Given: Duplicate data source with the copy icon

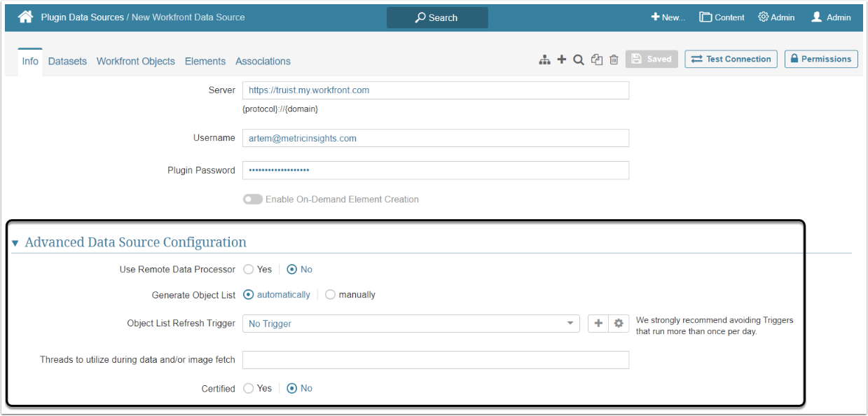Looking at the screenshot, I should (597, 60).
